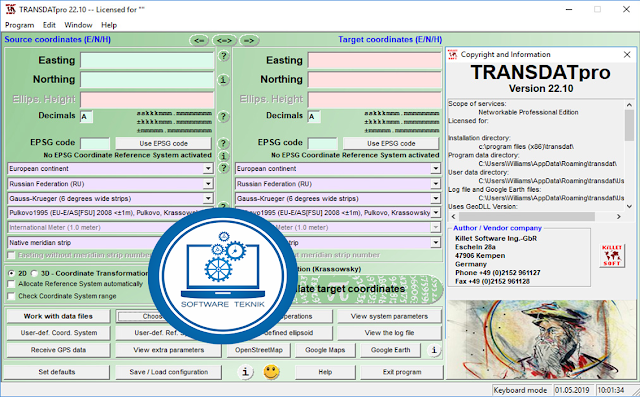This screenshot has width=640, height=397.
Task: Select the 3D Coordinate Transformation radio button
Action: point(35,273)
